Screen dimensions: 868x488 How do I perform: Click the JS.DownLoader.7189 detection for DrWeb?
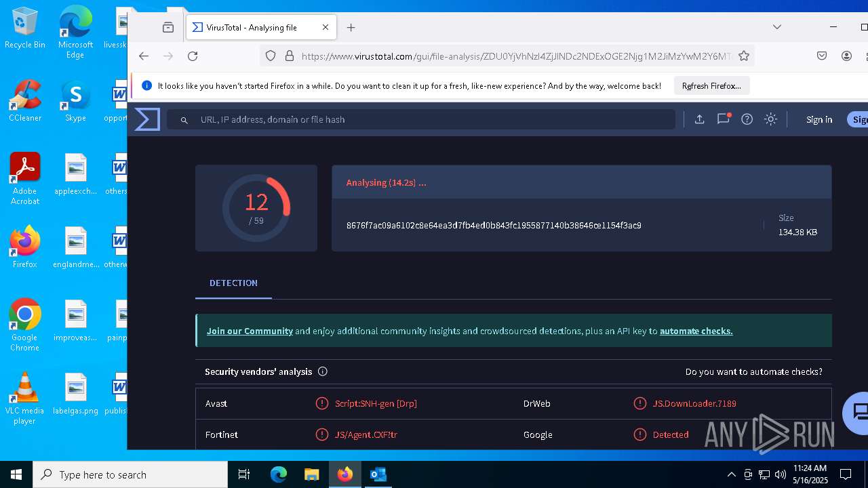[x=694, y=403]
